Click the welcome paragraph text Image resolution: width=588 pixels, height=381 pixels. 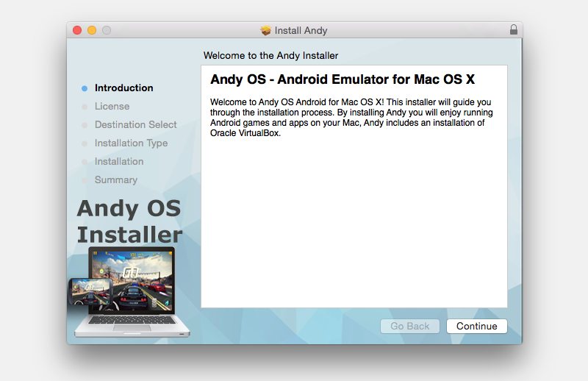[351, 118]
